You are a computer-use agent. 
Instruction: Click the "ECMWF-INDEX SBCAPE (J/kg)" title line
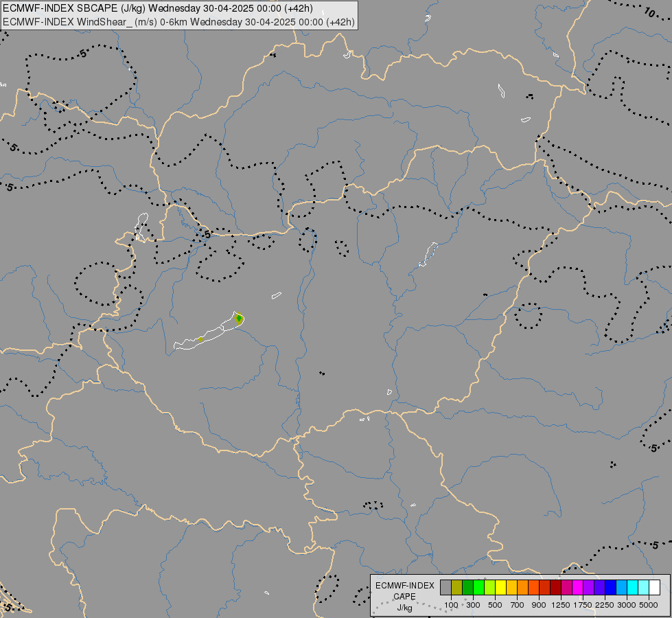click(158, 8)
